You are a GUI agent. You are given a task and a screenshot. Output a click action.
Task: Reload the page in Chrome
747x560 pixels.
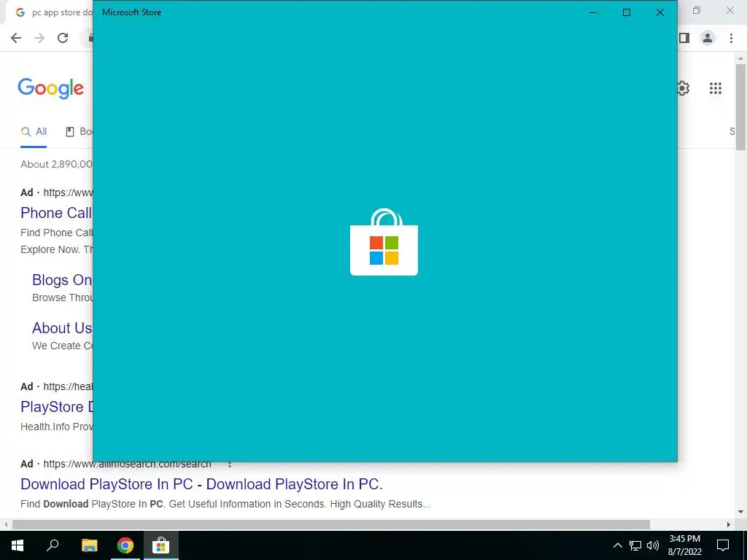click(x=63, y=38)
